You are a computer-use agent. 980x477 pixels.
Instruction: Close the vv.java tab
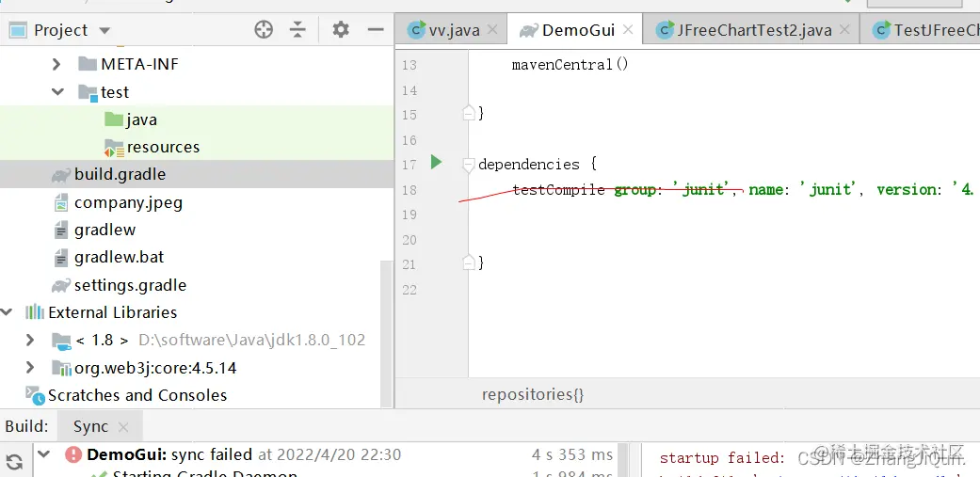coord(492,29)
